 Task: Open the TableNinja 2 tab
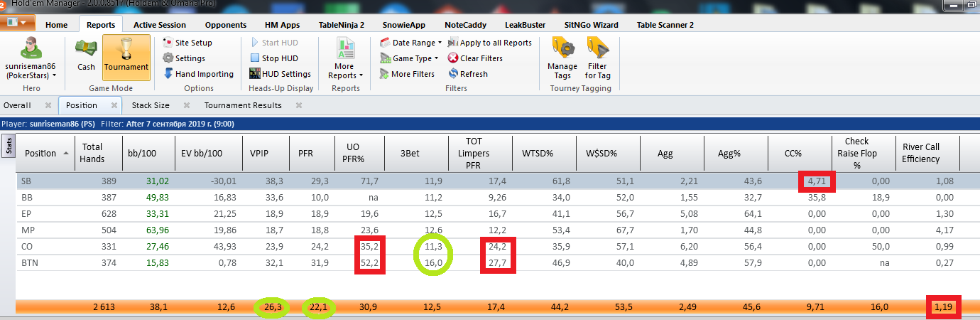(342, 24)
